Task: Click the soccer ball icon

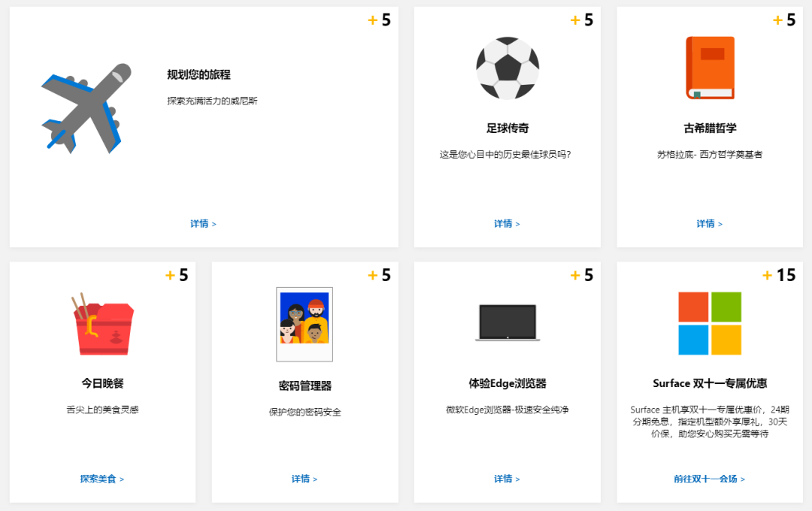Action: pos(507,68)
